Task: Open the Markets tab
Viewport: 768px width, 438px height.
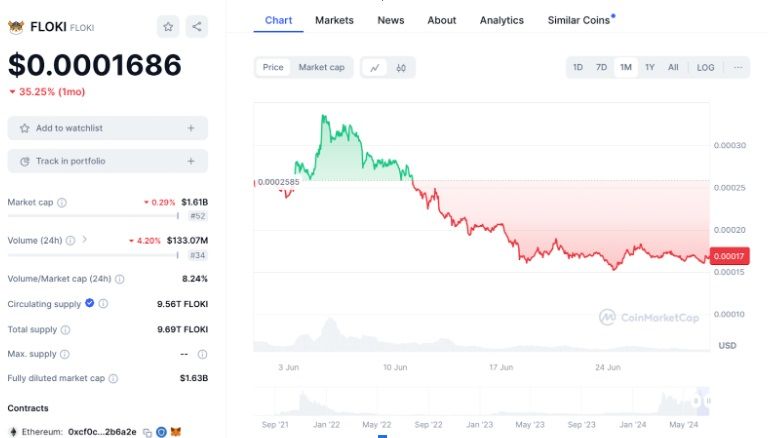Action: coord(334,20)
